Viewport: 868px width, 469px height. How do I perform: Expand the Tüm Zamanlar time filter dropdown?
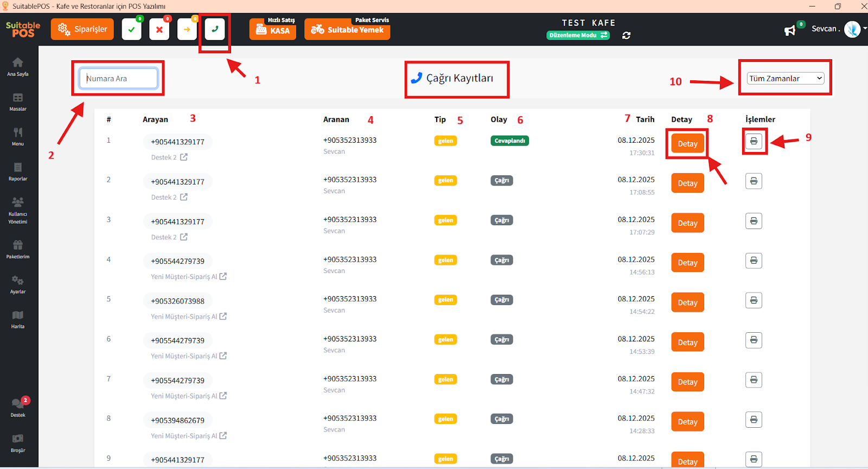tap(785, 78)
